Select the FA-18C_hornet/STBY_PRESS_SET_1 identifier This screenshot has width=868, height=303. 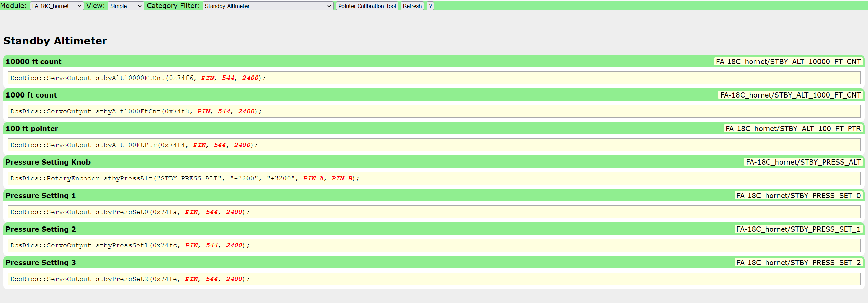798,229
